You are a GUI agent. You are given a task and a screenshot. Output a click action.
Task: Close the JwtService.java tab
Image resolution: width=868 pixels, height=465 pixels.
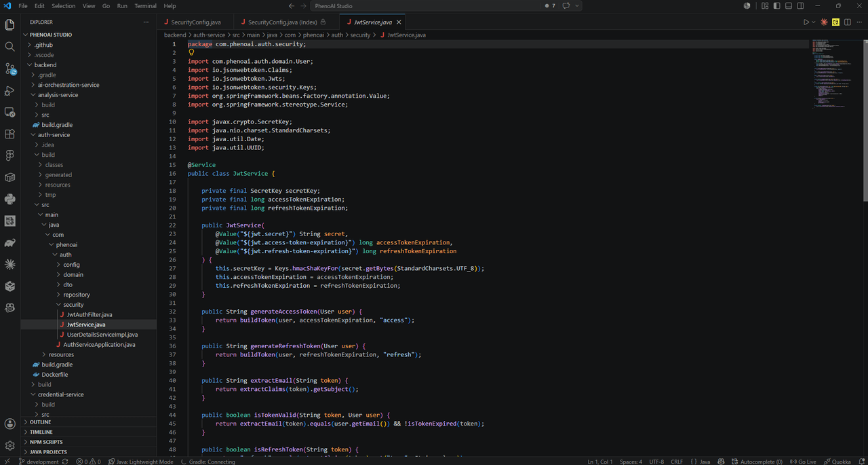(x=398, y=22)
